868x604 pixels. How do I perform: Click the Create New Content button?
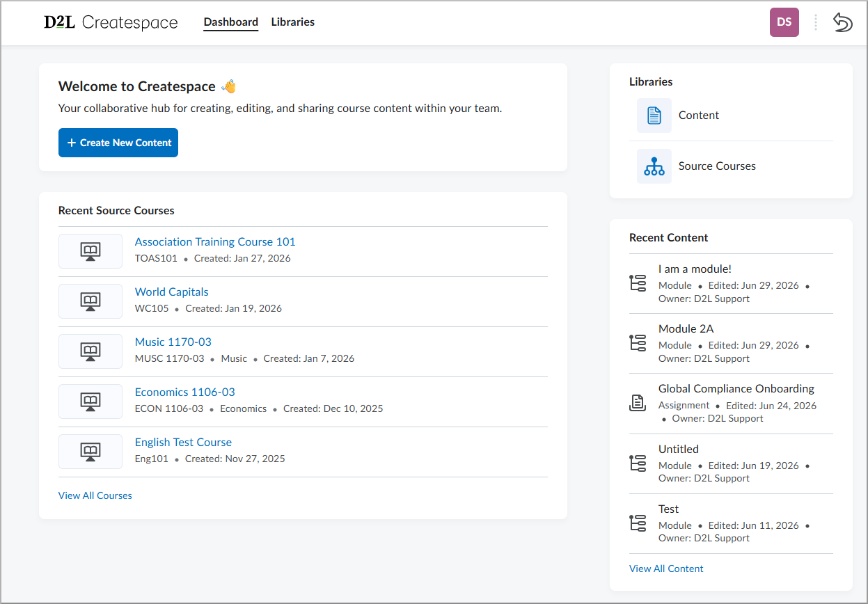(x=118, y=143)
